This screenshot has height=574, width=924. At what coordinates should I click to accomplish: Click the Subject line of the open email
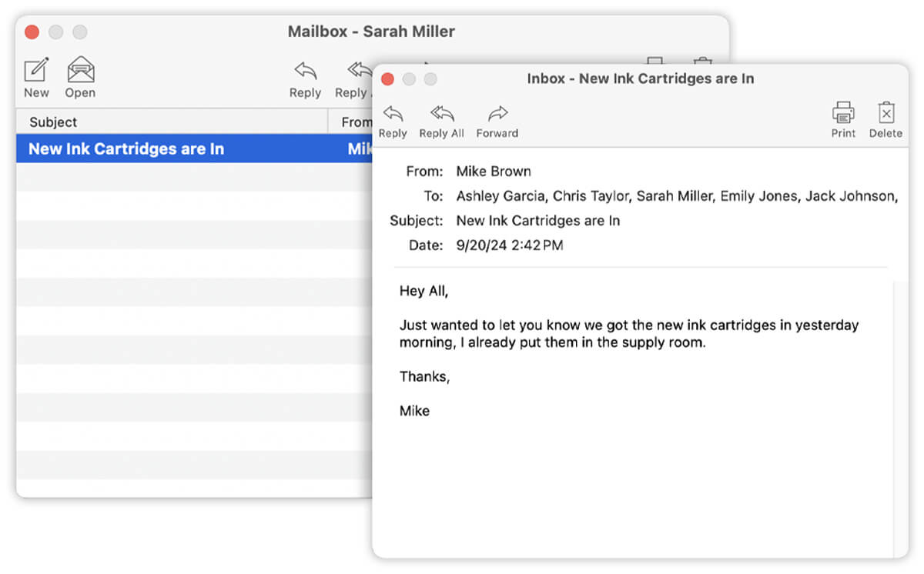point(538,220)
